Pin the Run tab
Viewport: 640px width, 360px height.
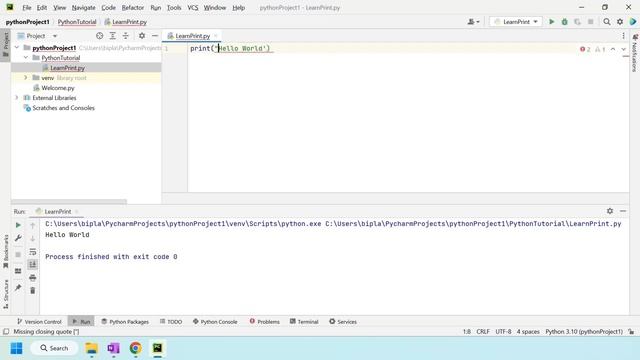coord(18,288)
